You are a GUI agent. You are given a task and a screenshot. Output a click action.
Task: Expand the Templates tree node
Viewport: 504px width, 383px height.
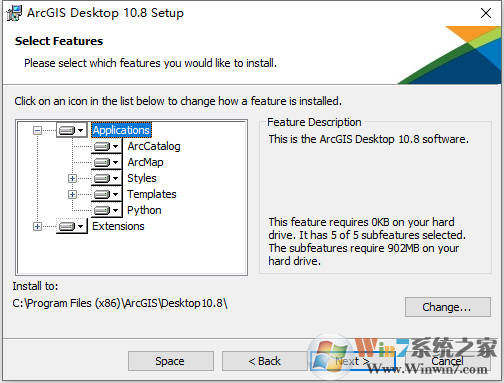(x=72, y=194)
